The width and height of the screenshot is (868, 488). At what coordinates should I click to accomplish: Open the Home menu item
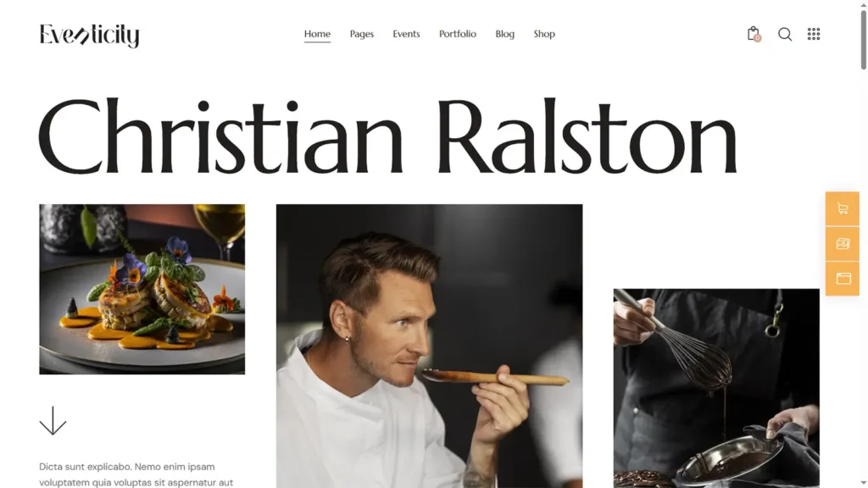(x=317, y=34)
